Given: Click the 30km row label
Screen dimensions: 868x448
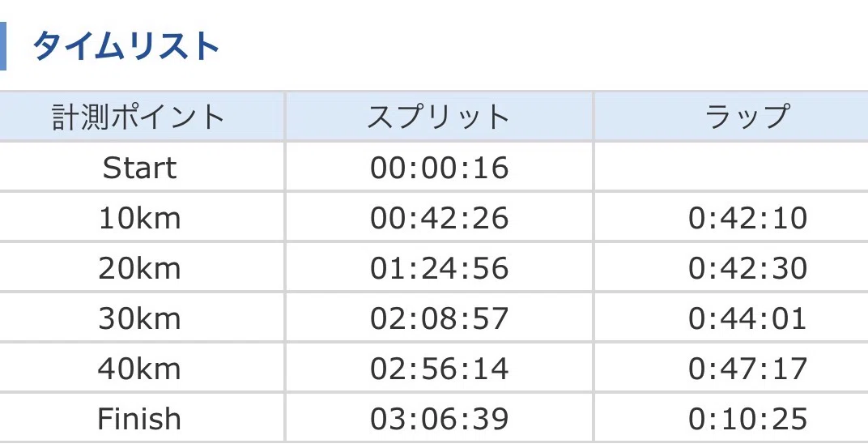Looking at the screenshot, I should point(139,319).
